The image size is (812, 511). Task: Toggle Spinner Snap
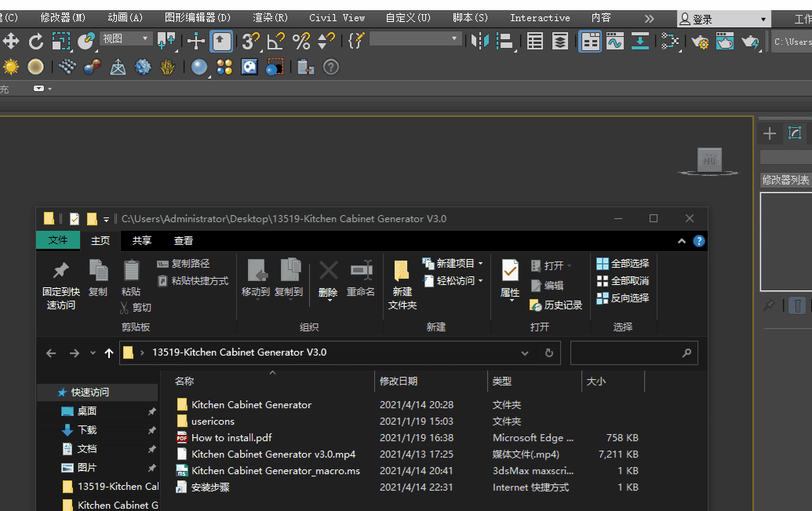point(326,41)
